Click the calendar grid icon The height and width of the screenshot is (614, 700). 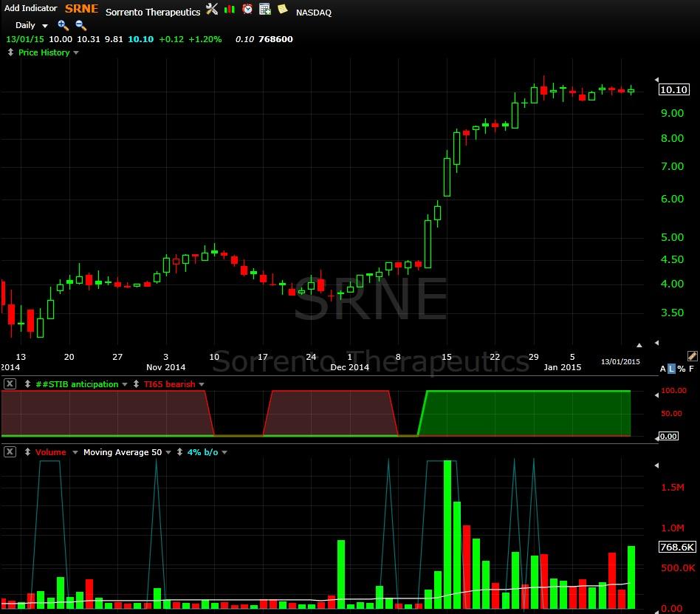pos(265,9)
